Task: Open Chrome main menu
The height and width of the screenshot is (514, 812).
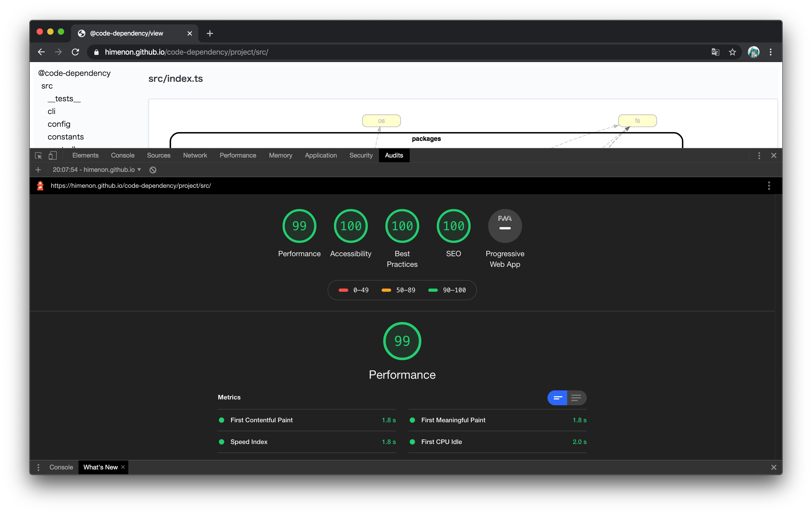Action: pos(770,52)
